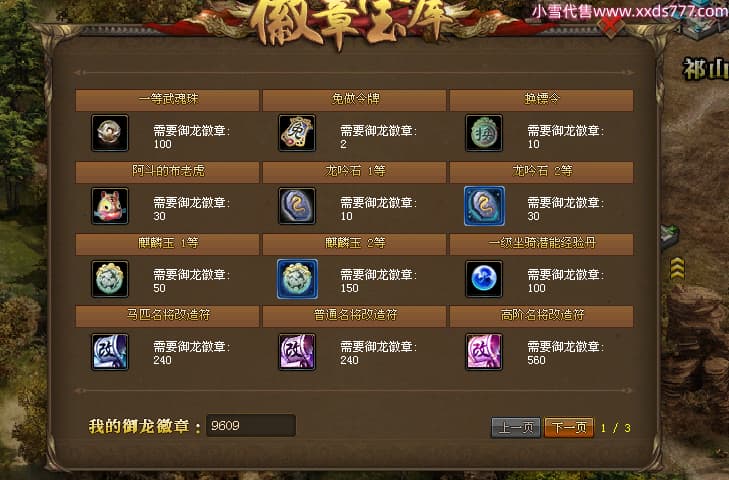The width and height of the screenshot is (729, 480).
Task: Pick the 普通名将改造符 purple icon
Action: point(297,352)
